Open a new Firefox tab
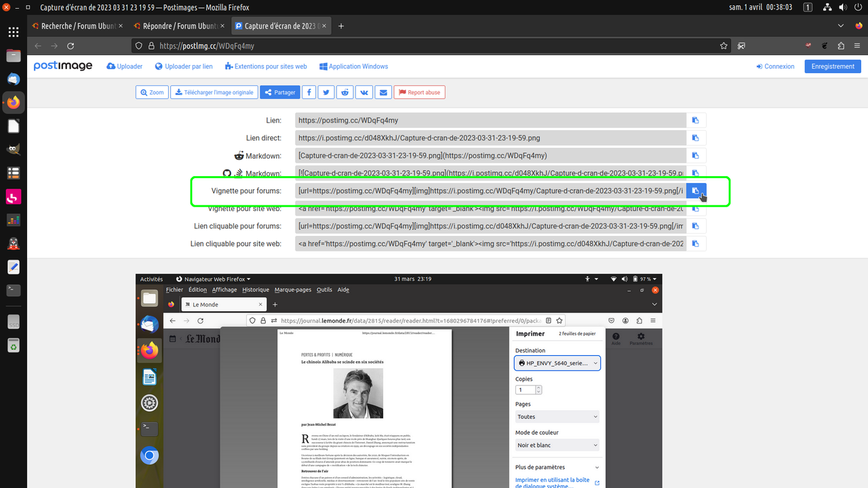This screenshot has height=488, width=868. (x=341, y=26)
